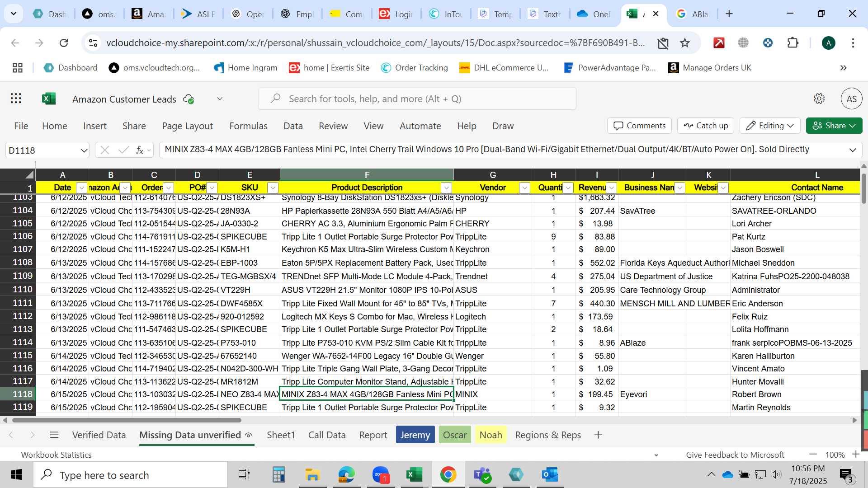The image size is (868, 488).
Task: Open a new Chrome tab with the plus
Action: (x=729, y=14)
